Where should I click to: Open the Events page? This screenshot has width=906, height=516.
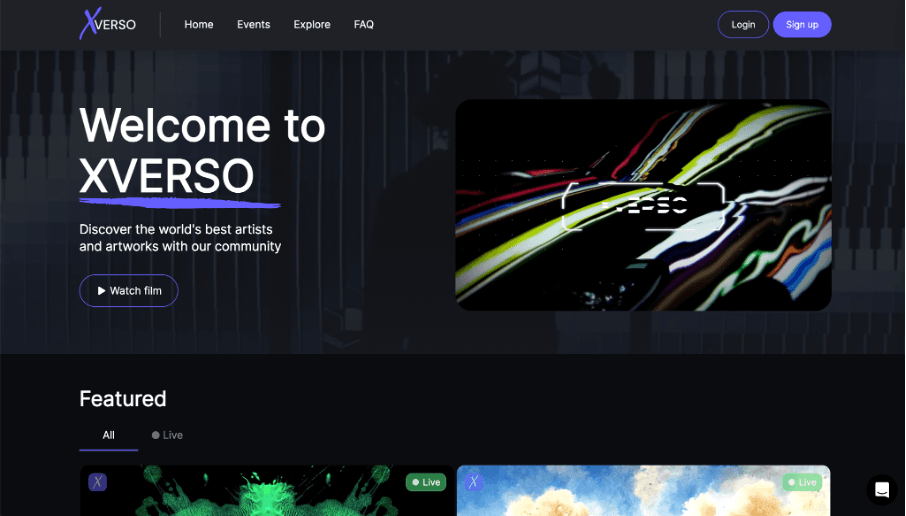[253, 24]
